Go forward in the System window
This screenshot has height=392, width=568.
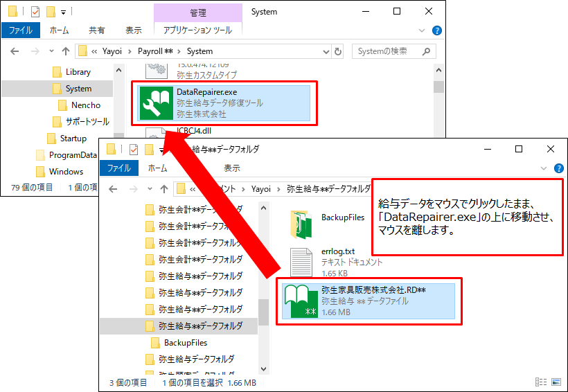tap(35, 51)
